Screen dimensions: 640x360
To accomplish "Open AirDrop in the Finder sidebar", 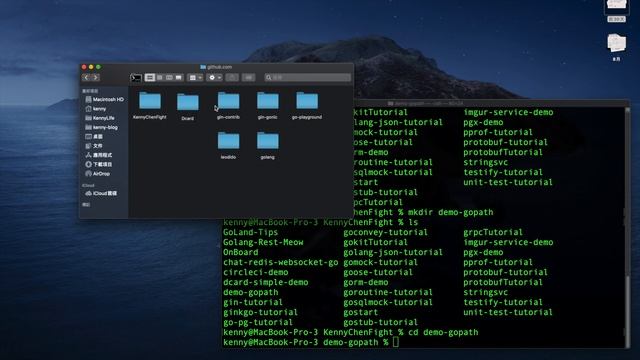I will (97, 174).
